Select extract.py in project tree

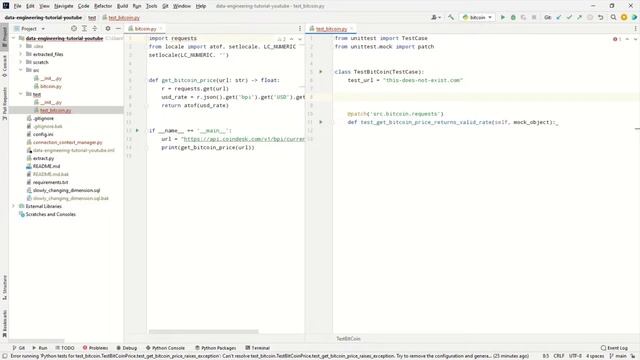pos(43,158)
